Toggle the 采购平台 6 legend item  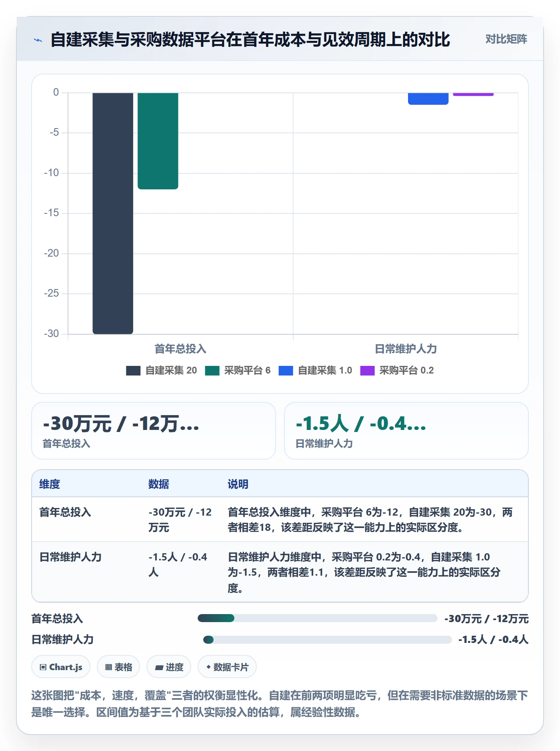(238, 370)
